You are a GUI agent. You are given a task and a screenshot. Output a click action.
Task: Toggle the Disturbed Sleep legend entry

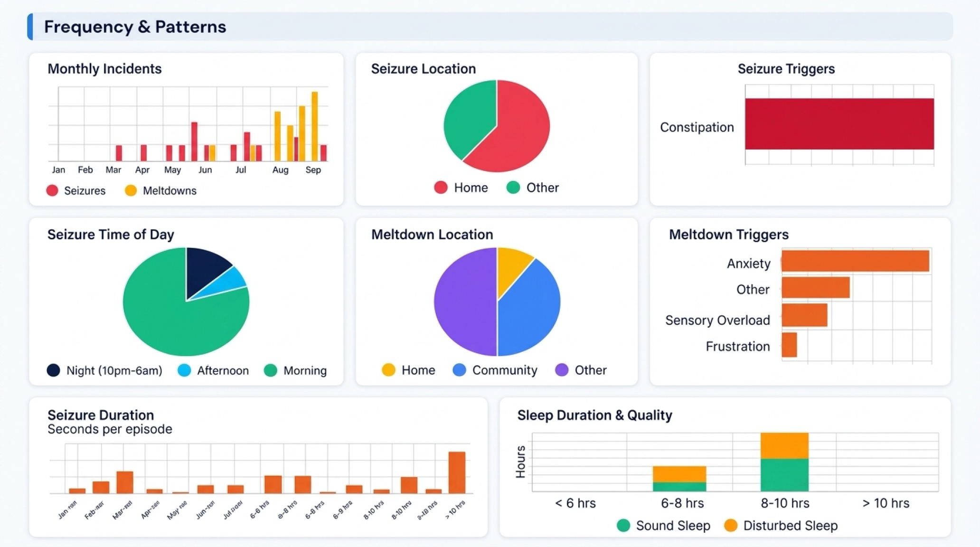[781, 526]
